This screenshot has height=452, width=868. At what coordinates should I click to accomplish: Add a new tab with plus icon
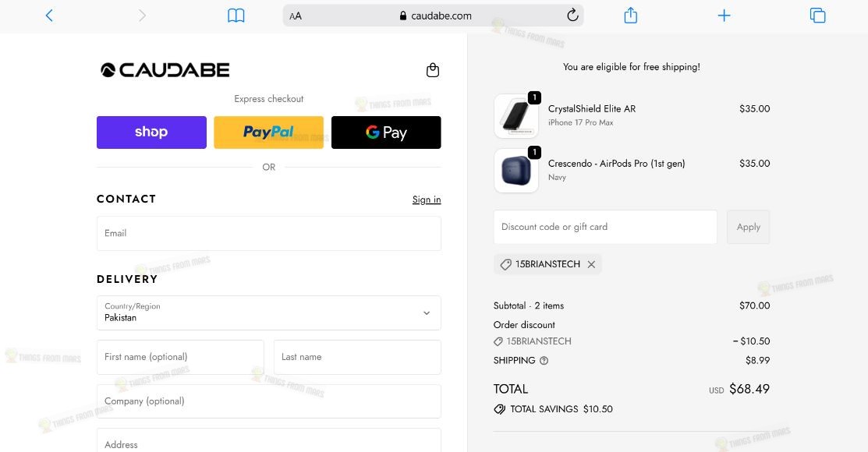click(724, 16)
